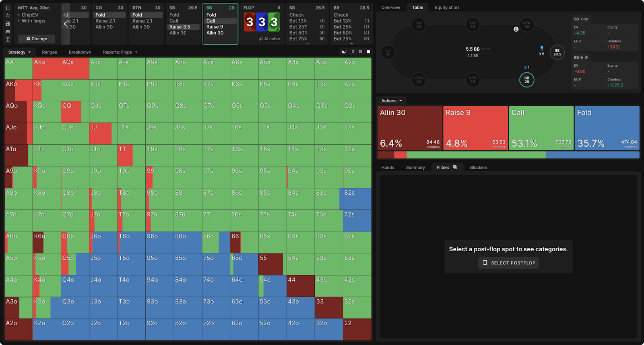Open the Blockers tab

[x=478, y=168]
